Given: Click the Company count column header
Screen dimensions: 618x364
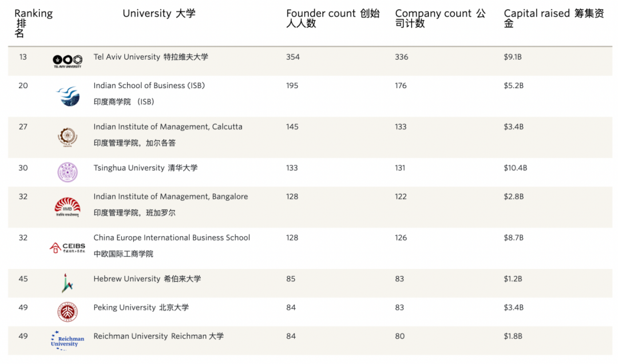Looking at the screenshot, I should tap(440, 18).
